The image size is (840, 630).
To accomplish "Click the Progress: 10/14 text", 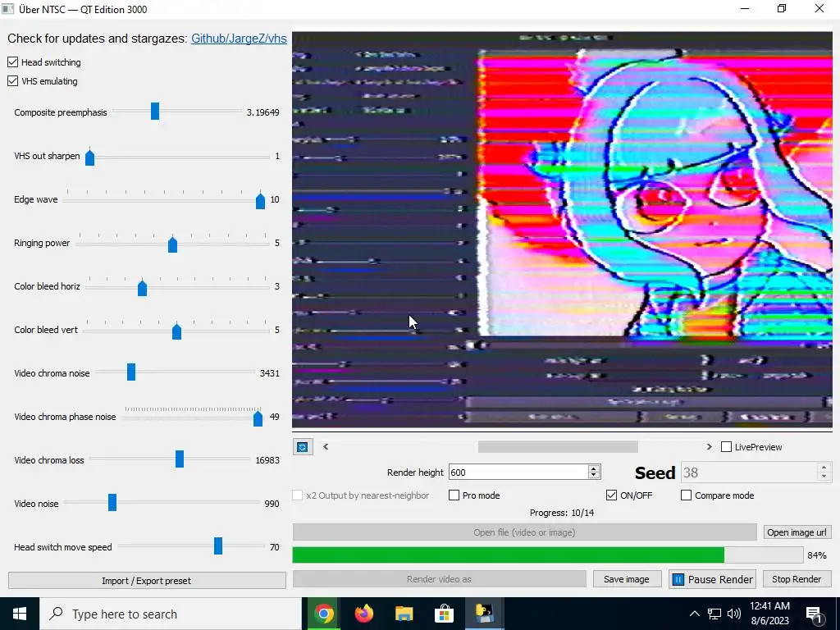I will pos(561,513).
